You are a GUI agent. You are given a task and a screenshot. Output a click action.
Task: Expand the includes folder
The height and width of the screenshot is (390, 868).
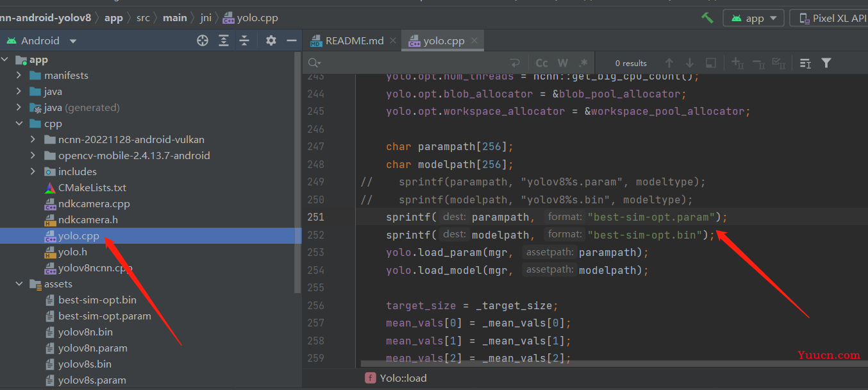pyautogui.click(x=33, y=171)
